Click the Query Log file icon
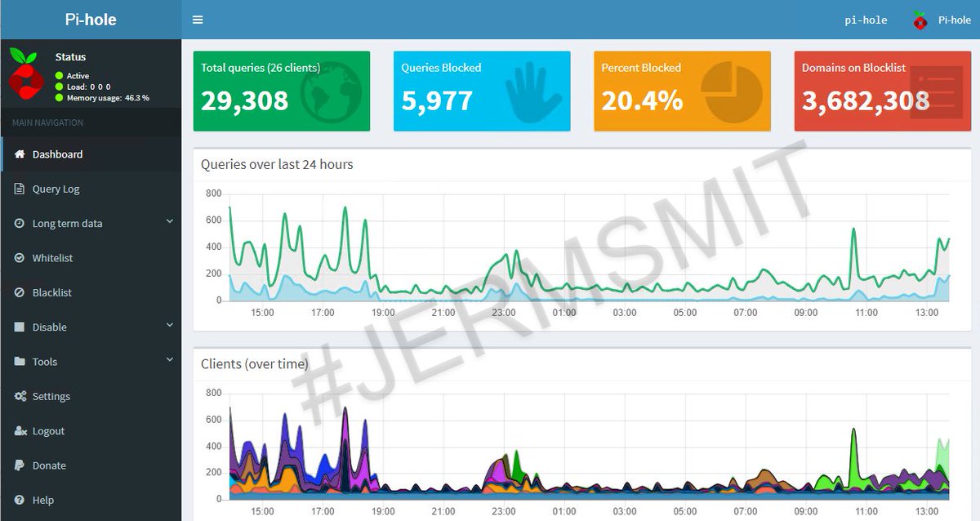 tap(20, 189)
